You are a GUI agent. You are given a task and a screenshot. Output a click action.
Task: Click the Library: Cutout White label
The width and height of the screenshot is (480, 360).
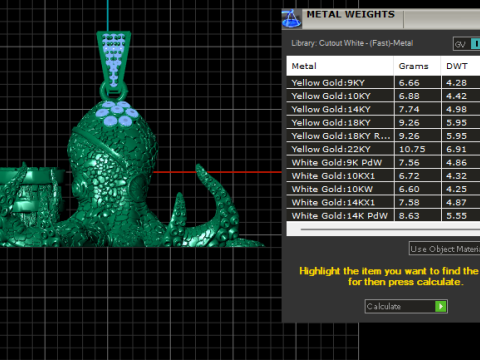pyautogui.click(x=352, y=43)
